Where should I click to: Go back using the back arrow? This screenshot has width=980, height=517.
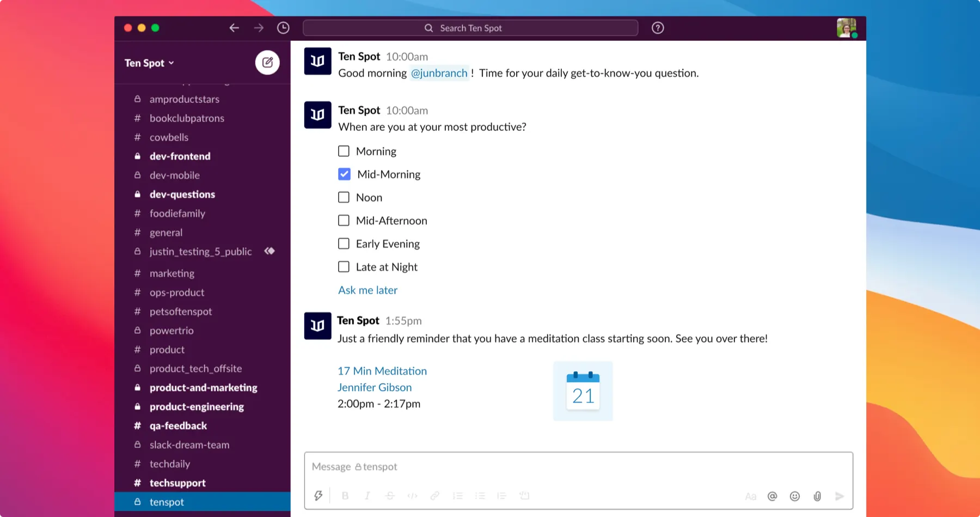[x=234, y=28]
